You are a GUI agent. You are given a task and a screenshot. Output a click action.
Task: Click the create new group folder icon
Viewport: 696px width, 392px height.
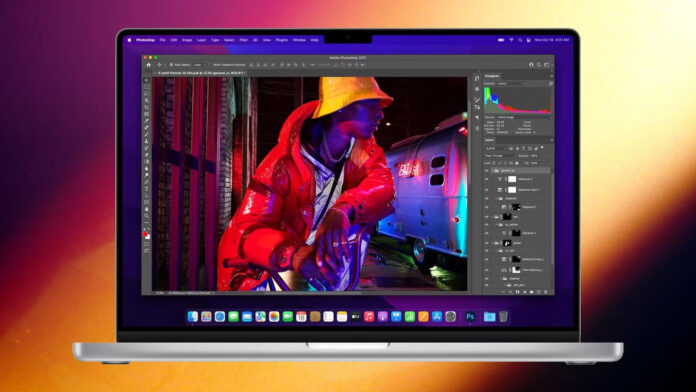pos(532,292)
